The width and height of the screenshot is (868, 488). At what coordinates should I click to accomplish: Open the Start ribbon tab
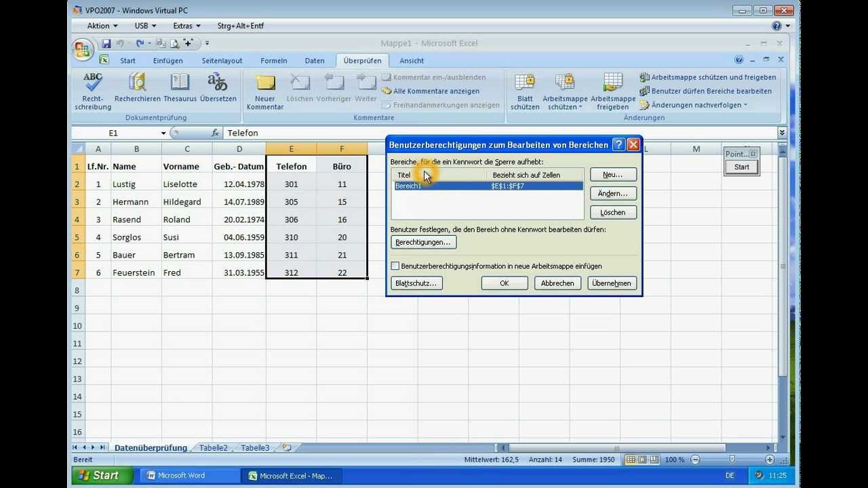tap(127, 60)
